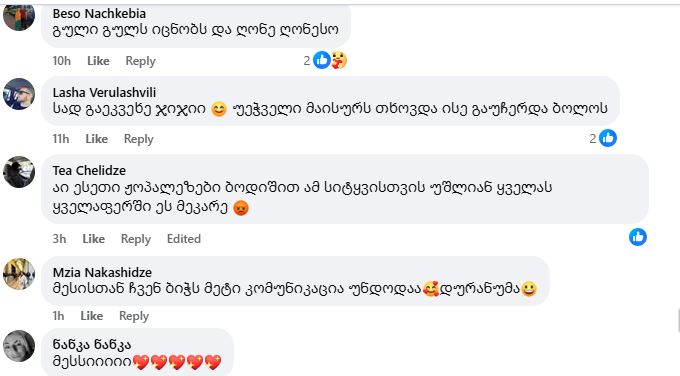Reply to Mzia Nakashidze's comment

click(x=134, y=316)
